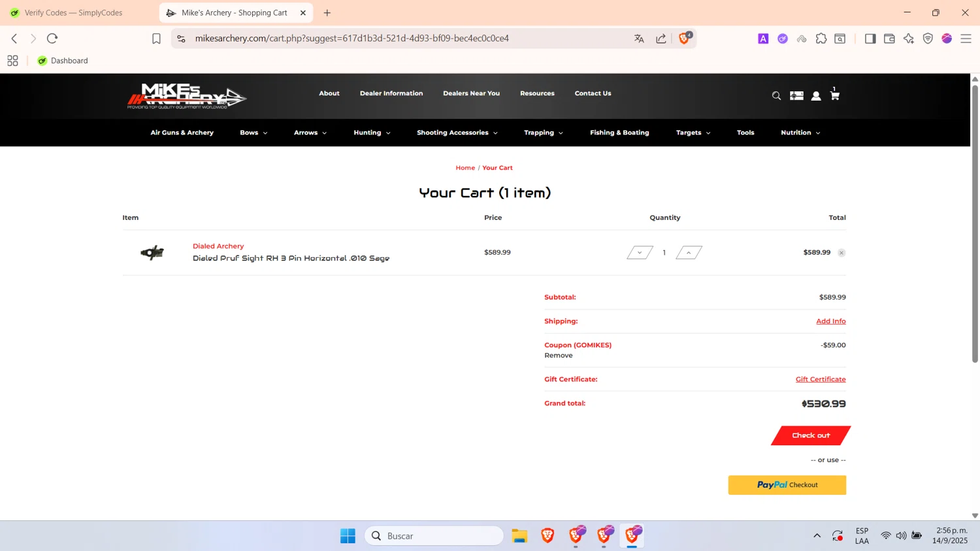Open the Brave VPN shield icon
Image resolution: width=980 pixels, height=551 pixels.
click(928, 39)
